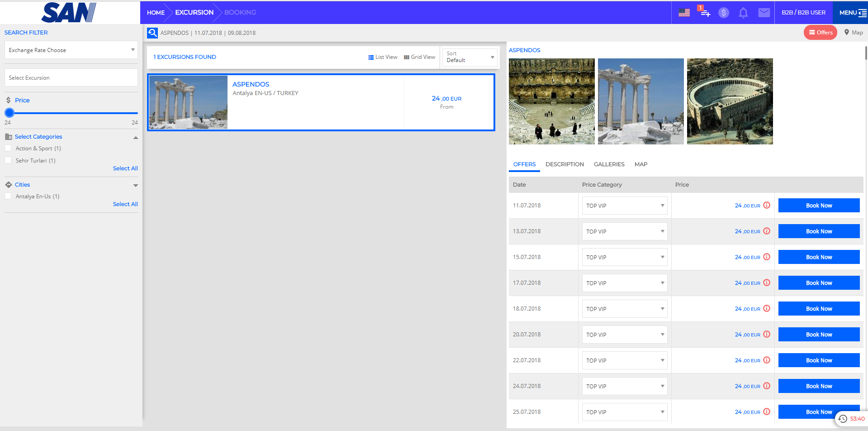Click Book Now for 13.07.2018
Screen dimensions: 868x431
[819, 231]
